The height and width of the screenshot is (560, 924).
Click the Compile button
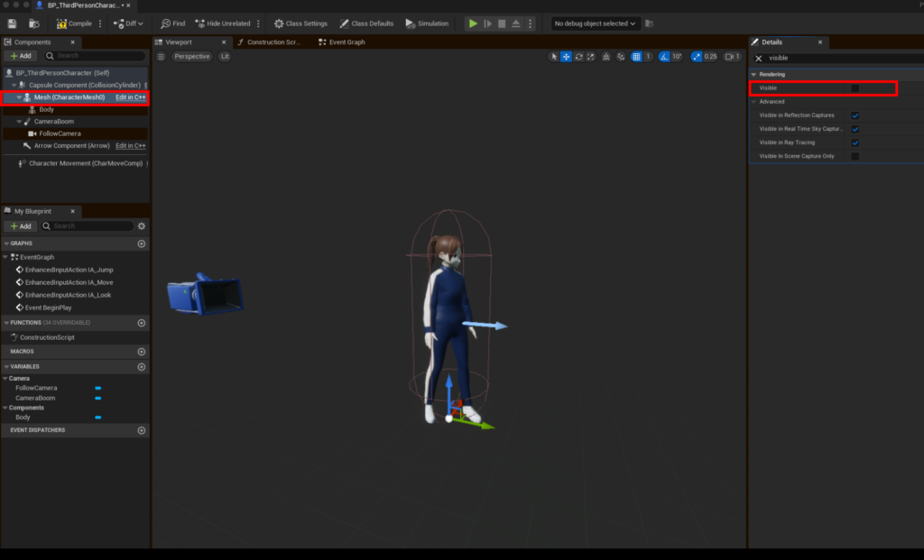click(74, 23)
